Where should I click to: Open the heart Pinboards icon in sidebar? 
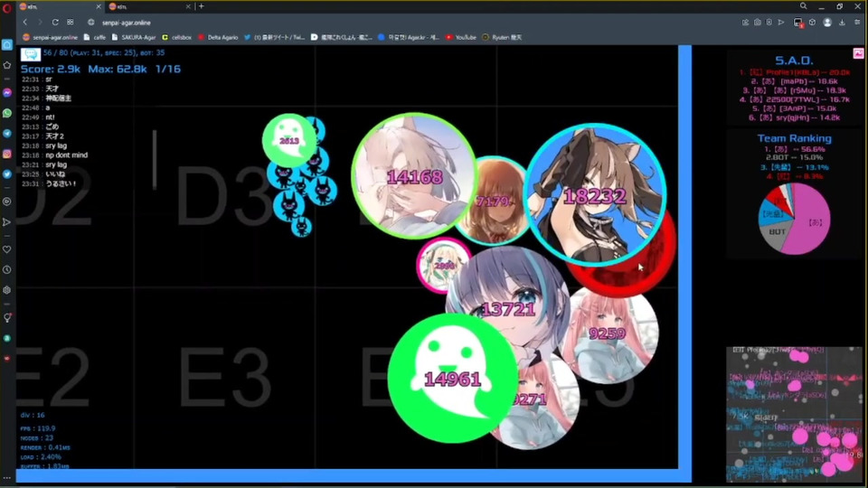coord(7,249)
